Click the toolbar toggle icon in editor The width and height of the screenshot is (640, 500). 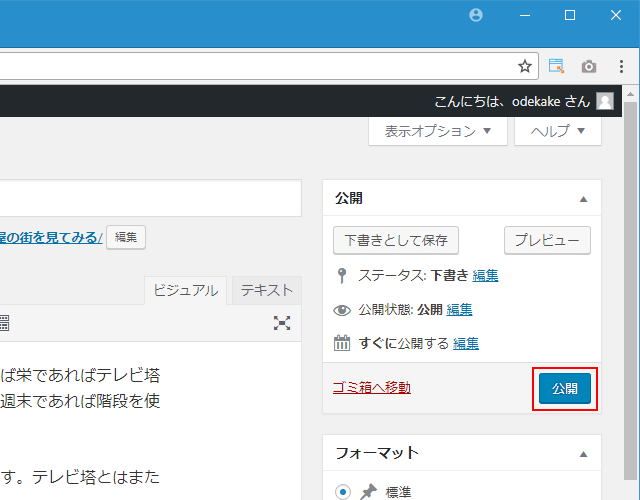pyautogui.click(x=4, y=323)
